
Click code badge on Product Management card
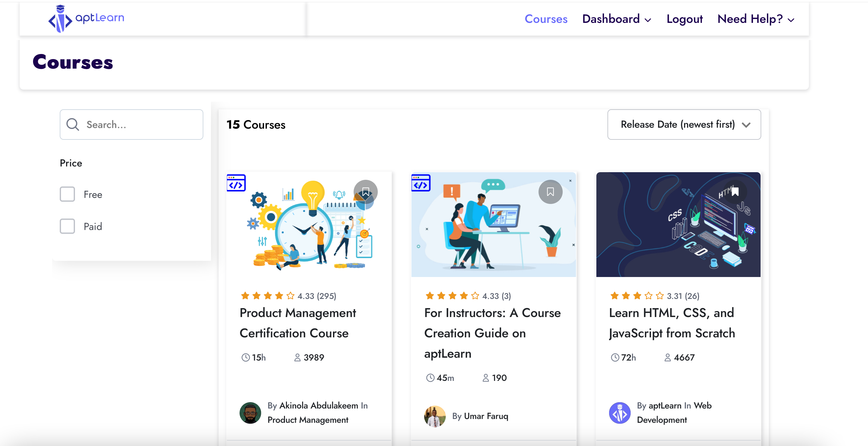click(236, 183)
